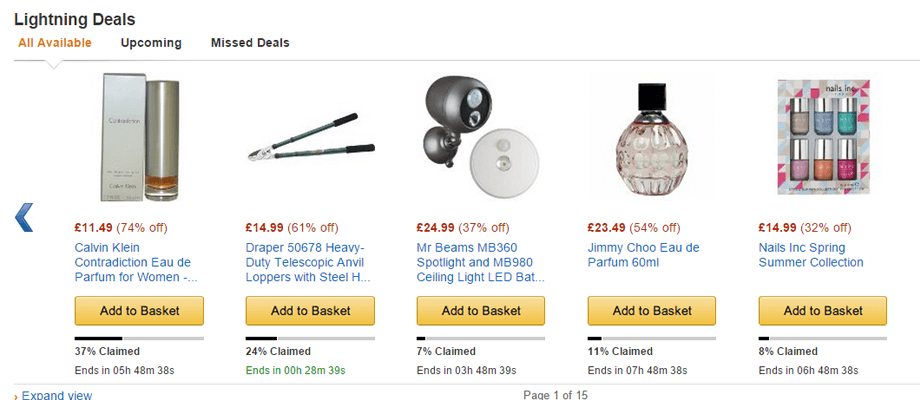Viewport: 920px width, 400px height.
Task: Open the Calvin Klein Contradiction perfume image
Action: (x=140, y=137)
